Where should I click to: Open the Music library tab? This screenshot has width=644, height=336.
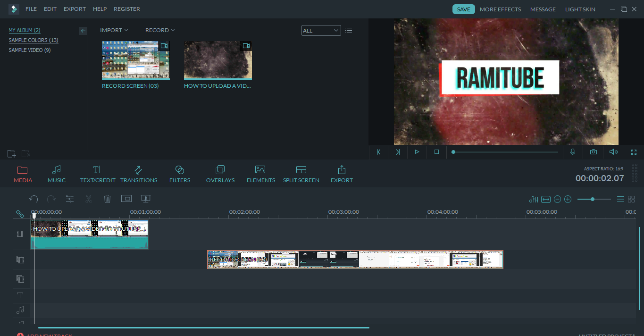(x=57, y=174)
